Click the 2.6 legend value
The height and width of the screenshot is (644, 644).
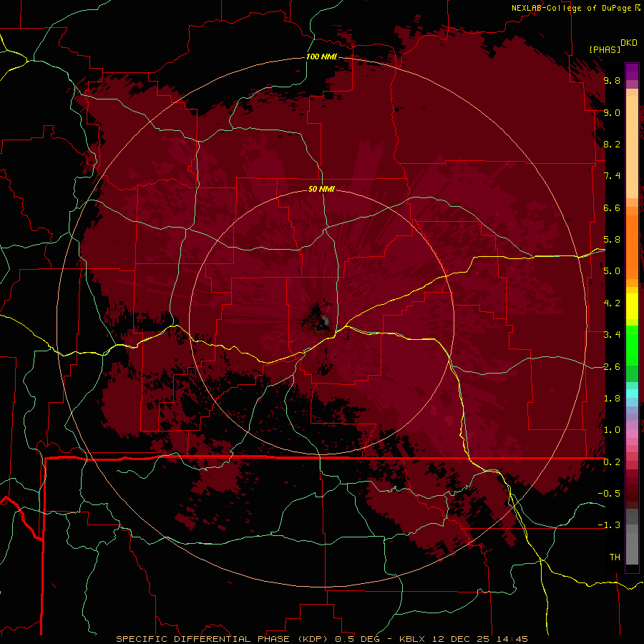coord(612,367)
